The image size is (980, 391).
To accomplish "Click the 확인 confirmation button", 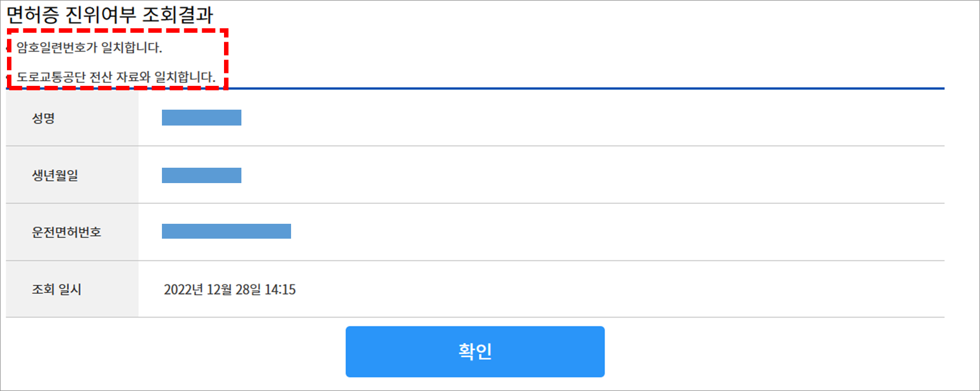I will point(474,351).
